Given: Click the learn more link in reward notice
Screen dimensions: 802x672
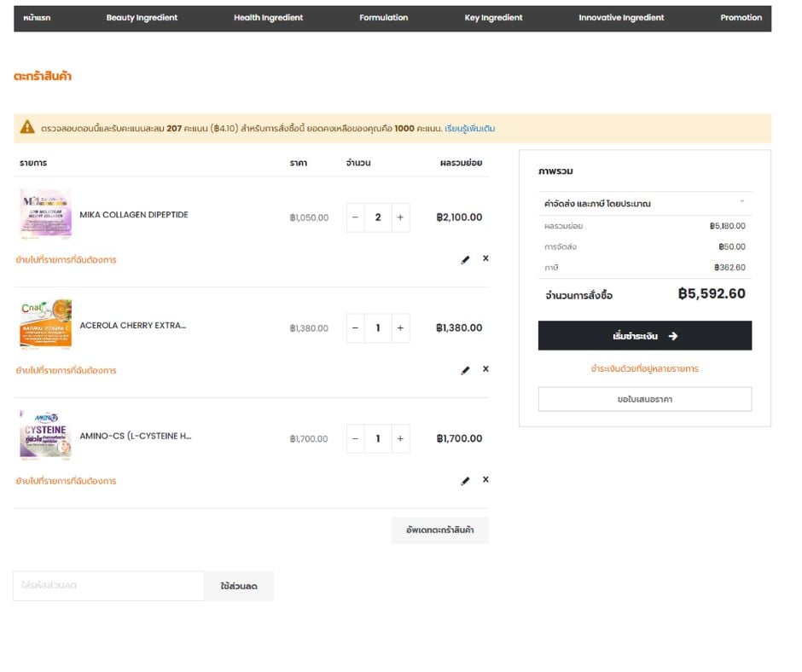Looking at the screenshot, I should click(469, 129).
